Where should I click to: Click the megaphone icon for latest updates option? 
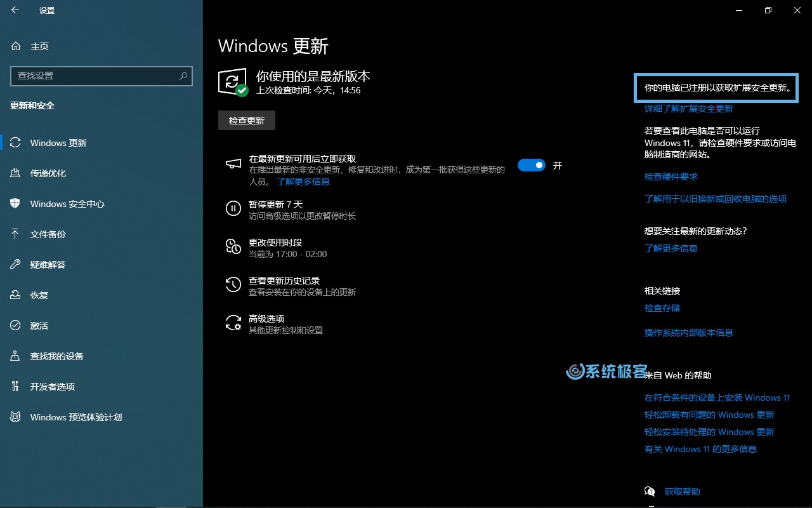tap(233, 164)
